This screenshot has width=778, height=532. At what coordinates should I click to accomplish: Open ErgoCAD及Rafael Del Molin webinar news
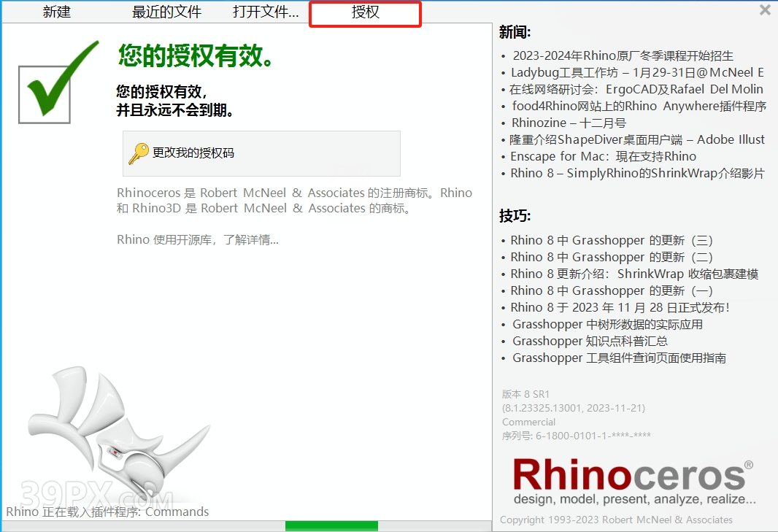(636, 89)
